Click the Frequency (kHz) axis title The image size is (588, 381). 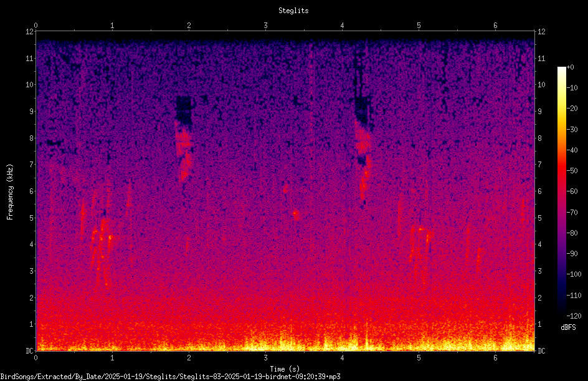coord(10,192)
